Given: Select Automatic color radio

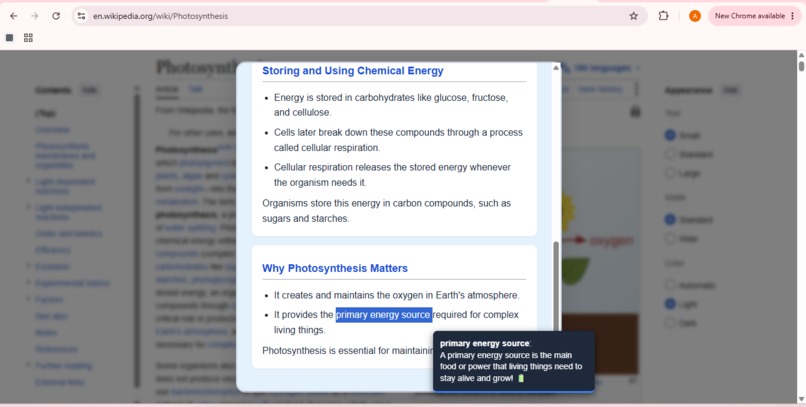Looking at the screenshot, I should click(670, 285).
